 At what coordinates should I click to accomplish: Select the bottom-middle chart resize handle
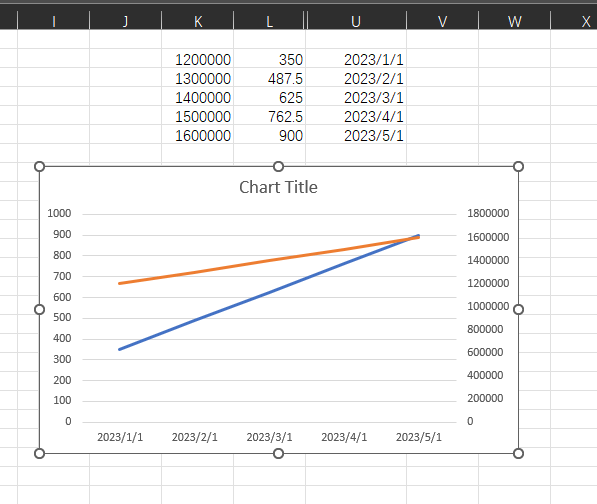279,453
